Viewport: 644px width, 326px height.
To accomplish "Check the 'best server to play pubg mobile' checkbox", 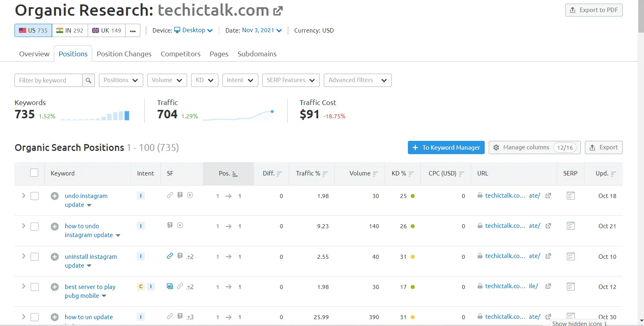I will (x=35, y=287).
